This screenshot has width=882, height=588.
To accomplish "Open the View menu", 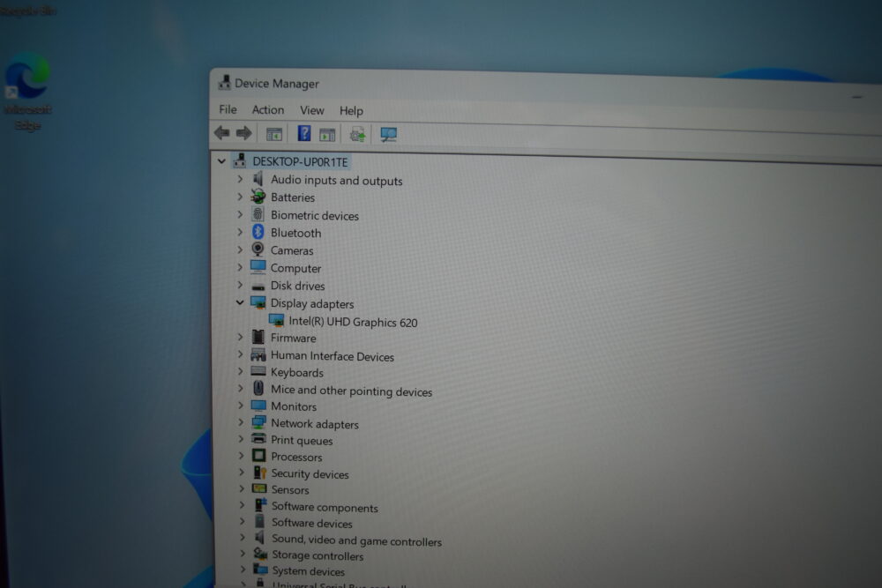I will [x=311, y=110].
